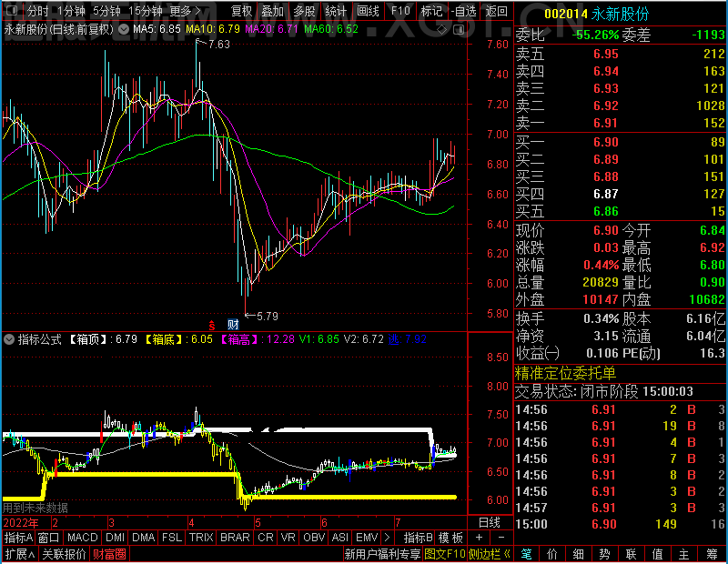728x564 pixels.
Task: Switch indicator to FSL
Action: pyautogui.click(x=171, y=538)
